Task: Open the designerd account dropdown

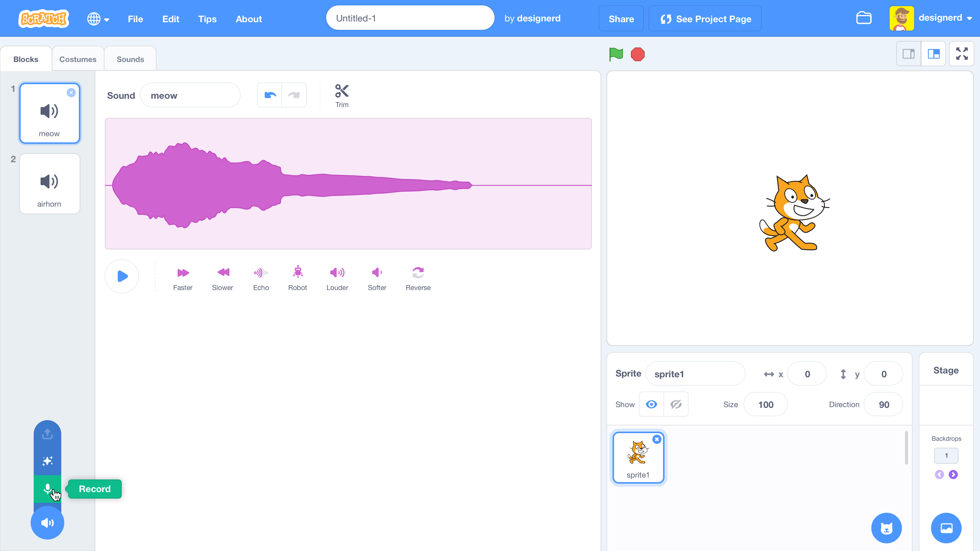Action: 945,18
